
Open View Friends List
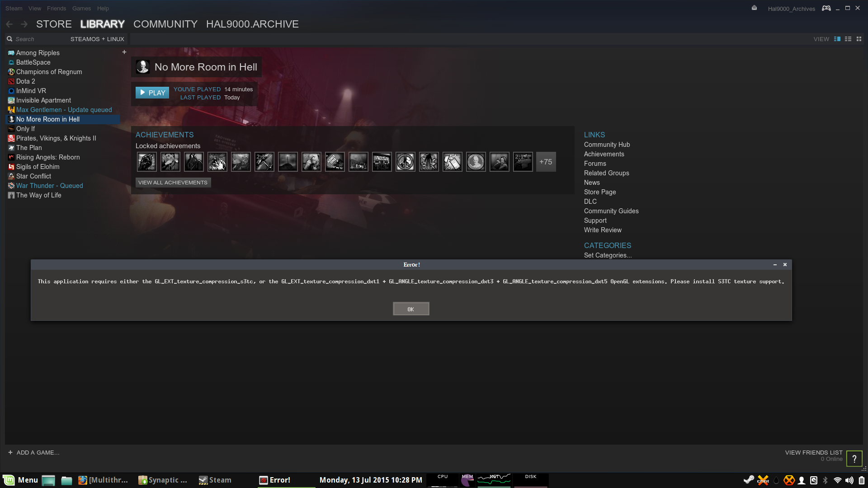pyautogui.click(x=814, y=452)
